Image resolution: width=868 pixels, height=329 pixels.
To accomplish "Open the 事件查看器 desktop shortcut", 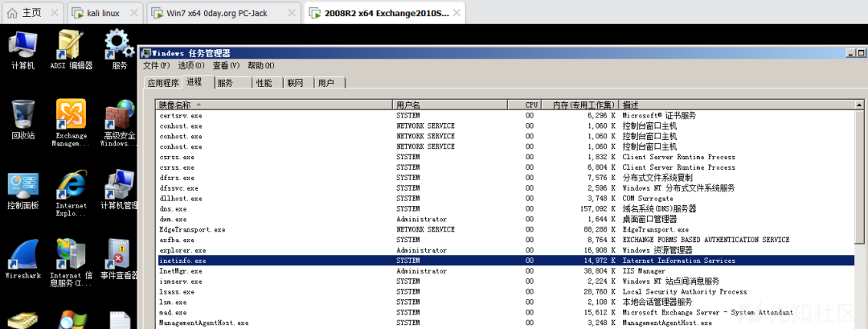I will [x=119, y=259].
